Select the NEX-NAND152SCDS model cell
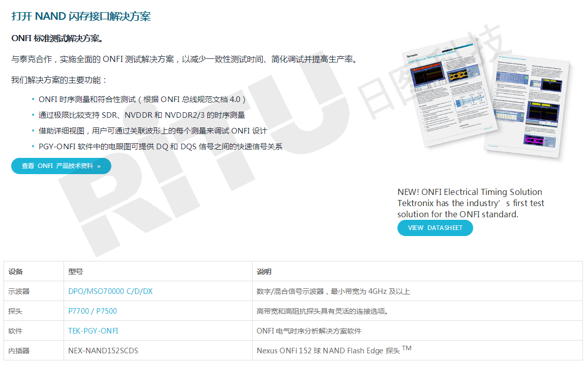This screenshot has height=366, width=588. 103,351
